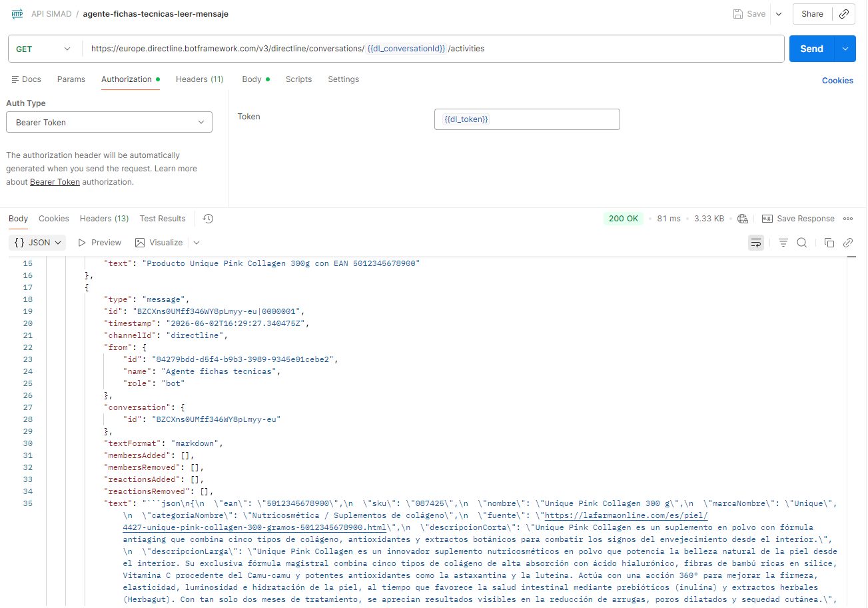Open the Scripts tab
The image size is (868, 608).
point(298,79)
